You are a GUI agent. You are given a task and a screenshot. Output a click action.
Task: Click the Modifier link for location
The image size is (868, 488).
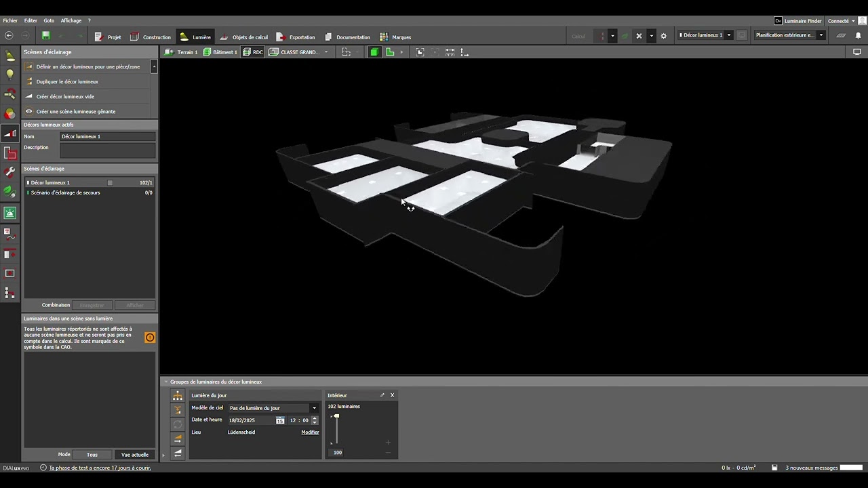pos(310,432)
